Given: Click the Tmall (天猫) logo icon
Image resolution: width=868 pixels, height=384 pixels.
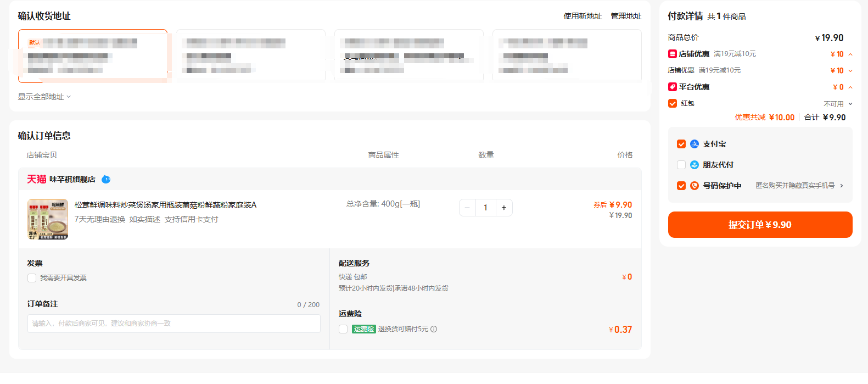Looking at the screenshot, I should pyautogui.click(x=37, y=179).
